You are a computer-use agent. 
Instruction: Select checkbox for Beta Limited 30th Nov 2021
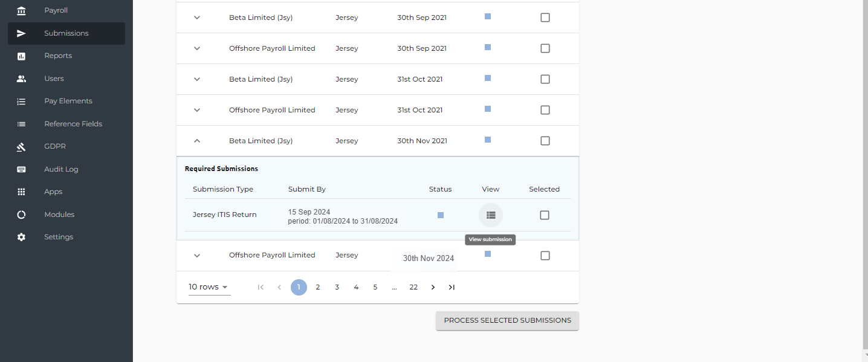(x=545, y=141)
